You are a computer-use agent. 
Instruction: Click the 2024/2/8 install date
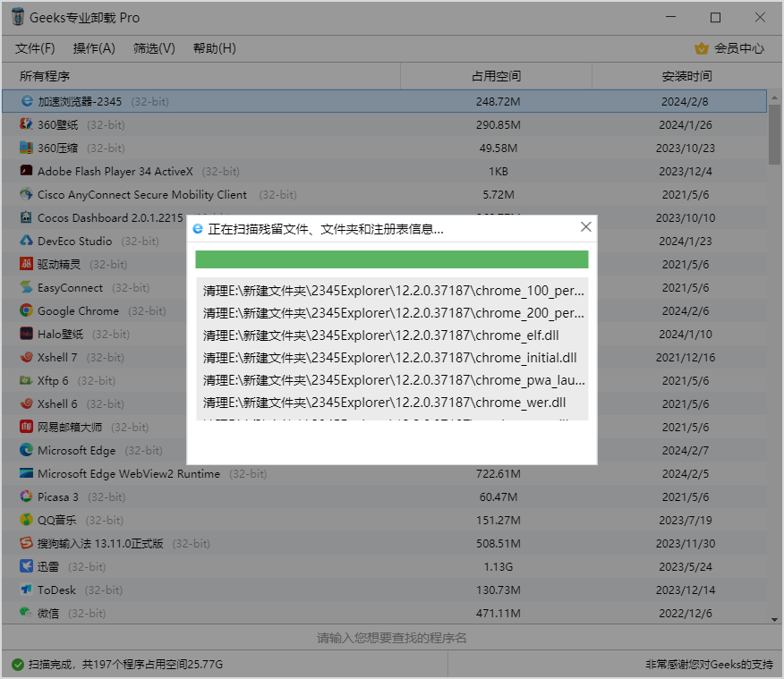pyautogui.click(x=685, y=101)
